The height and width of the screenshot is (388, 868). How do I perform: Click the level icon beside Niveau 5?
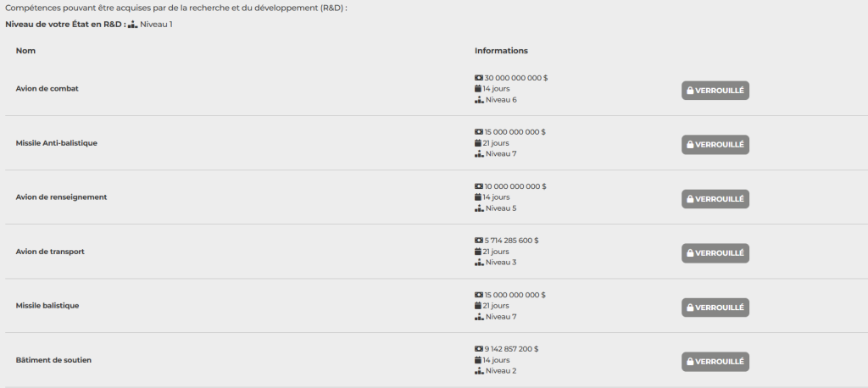click(480, 208)
